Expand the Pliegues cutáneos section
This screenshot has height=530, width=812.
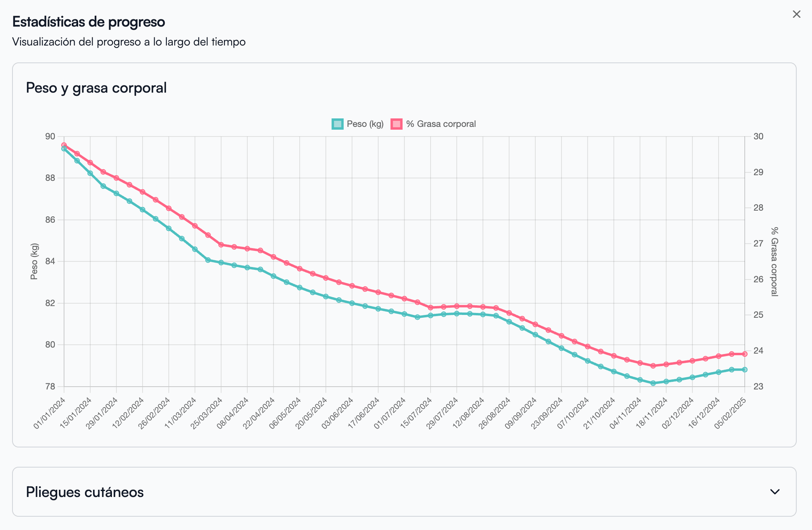403,492
